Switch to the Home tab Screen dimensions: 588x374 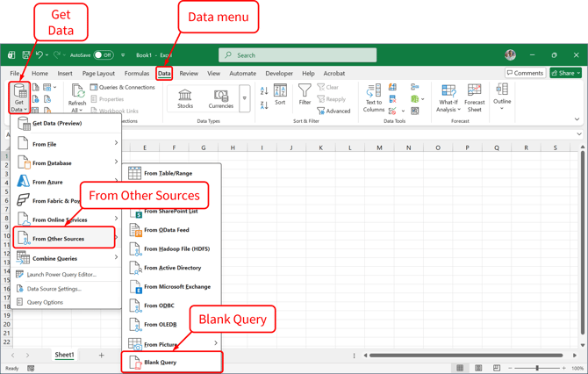click(x=39, y=74)
